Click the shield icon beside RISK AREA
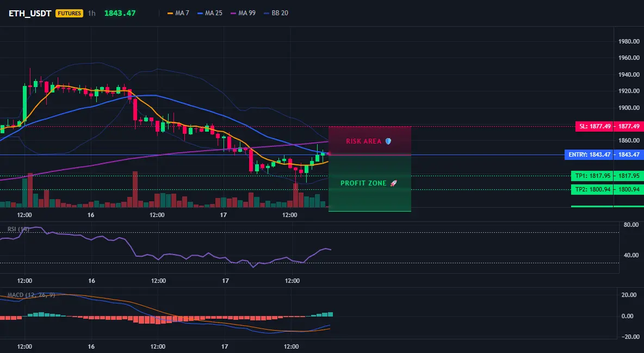644x353 pixels. (x=388, y=141)
